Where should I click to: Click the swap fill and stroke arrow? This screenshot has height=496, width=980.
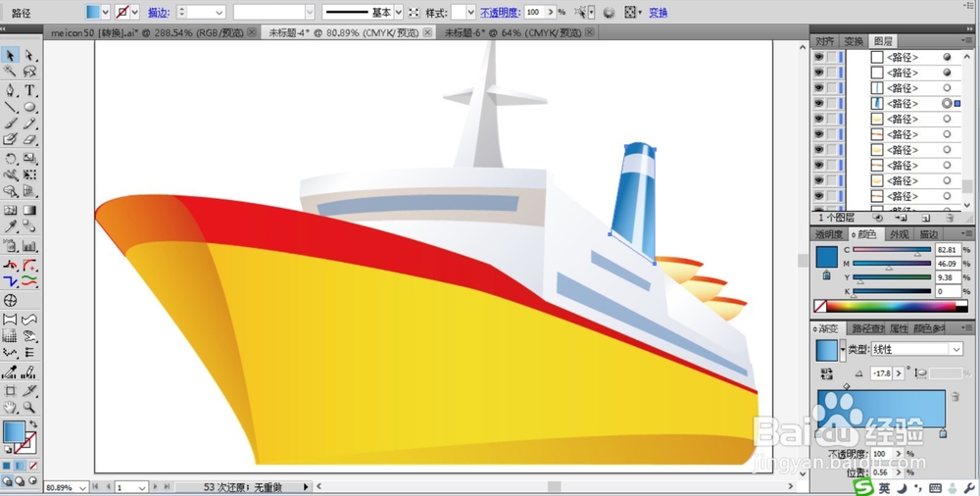pos(33,424)
